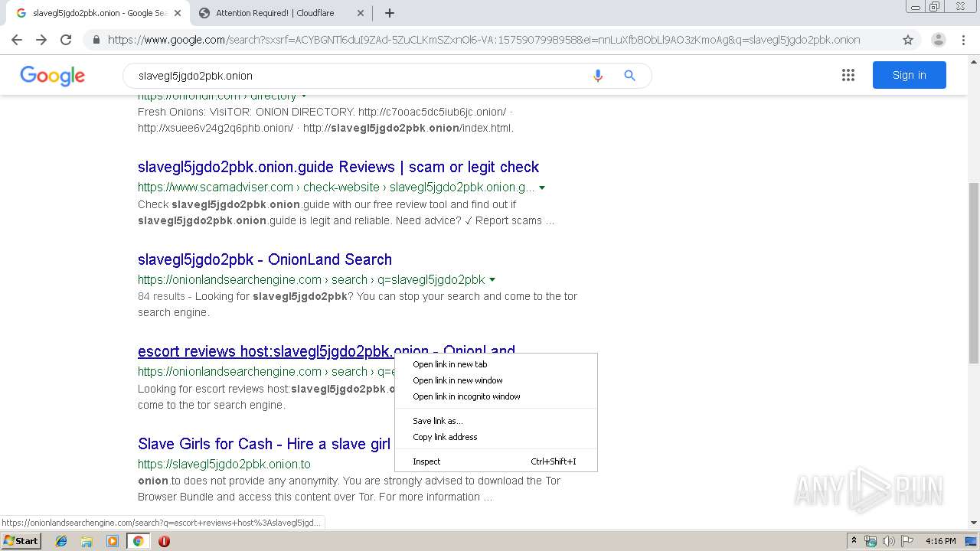Close the Google Search tab
This screenshot has height=551, width=980.
pos(178,13)
